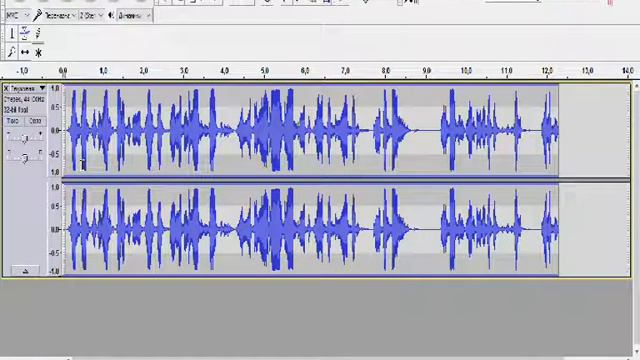Click the 12,0 mark on timeline ruler

[x=547, y=71]
